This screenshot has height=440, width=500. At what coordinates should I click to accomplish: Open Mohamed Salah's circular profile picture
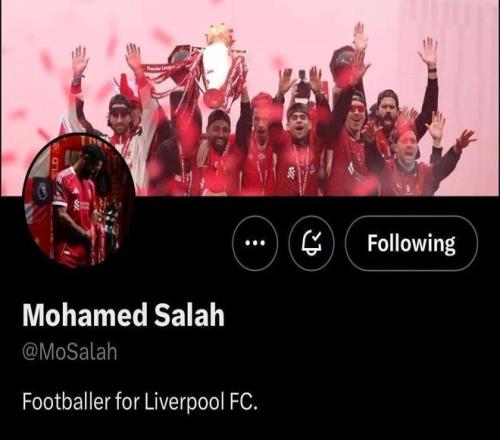pos(79,201)
